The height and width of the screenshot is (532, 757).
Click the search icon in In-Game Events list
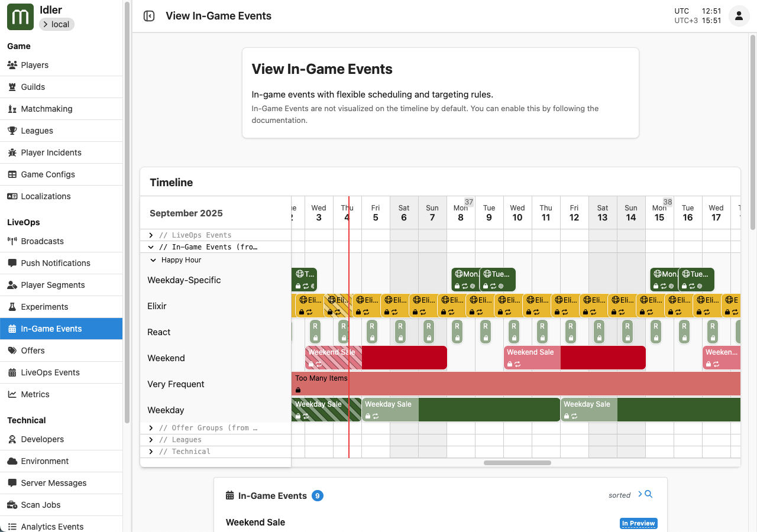(x=648, y=494)
